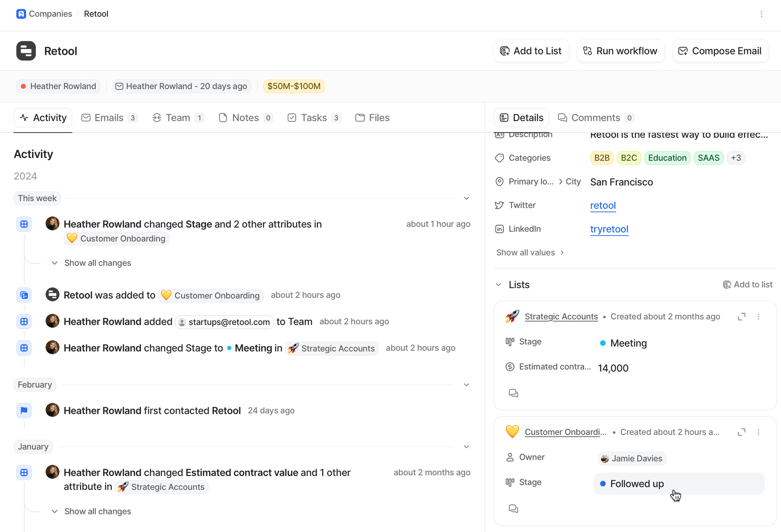Click the Run workflow button

click(620, 51)
